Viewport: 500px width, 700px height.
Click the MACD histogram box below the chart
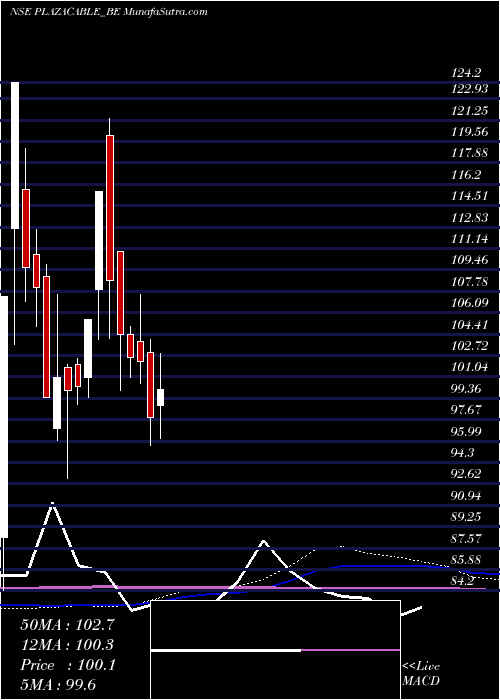coord(275,650)
